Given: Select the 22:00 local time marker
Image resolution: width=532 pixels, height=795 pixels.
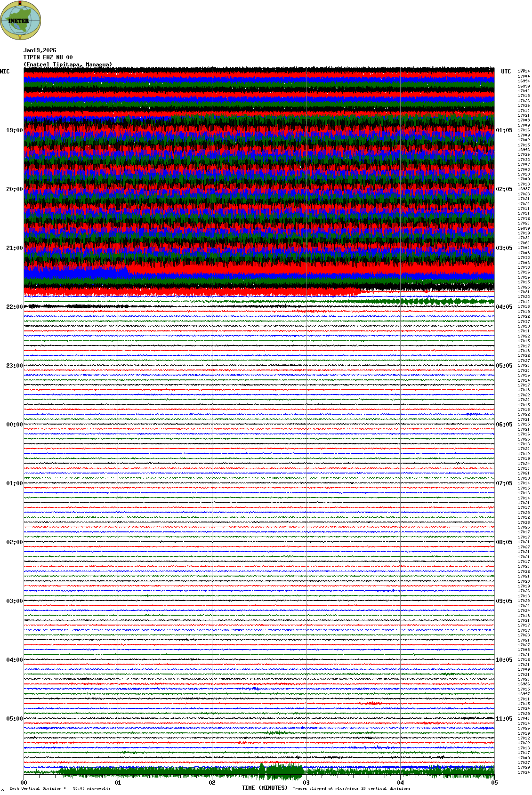Looking at the screenshot, I should [x=14, y=307].
